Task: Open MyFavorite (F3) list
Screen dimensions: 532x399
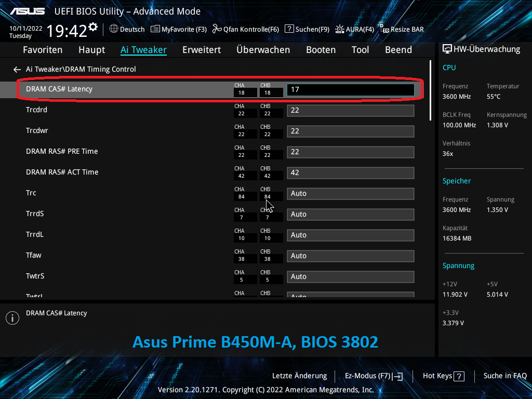Action: click(179, 29)
